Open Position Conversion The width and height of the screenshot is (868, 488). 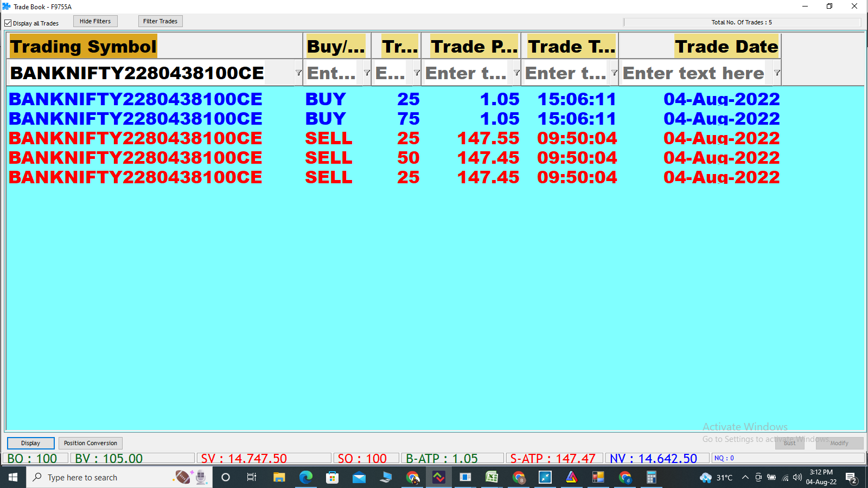coord(91,443)
